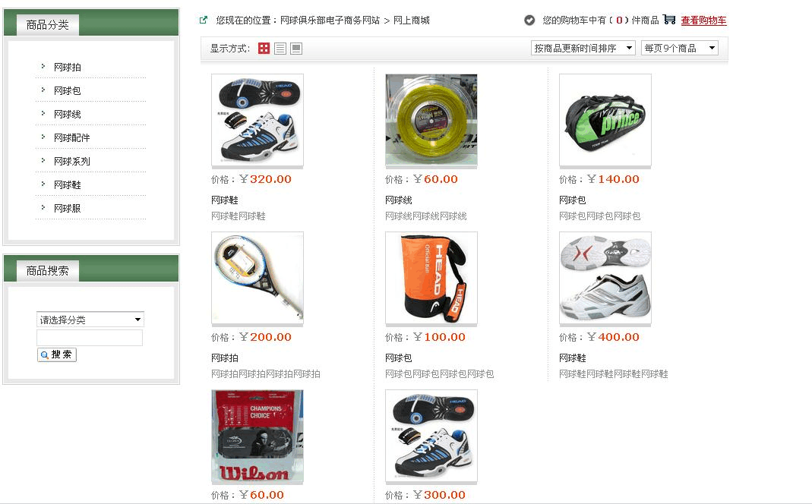812x504 pixels.
Task: Click magnifier icon on search button
Action: pyautogui.click(x=45, y=355)
